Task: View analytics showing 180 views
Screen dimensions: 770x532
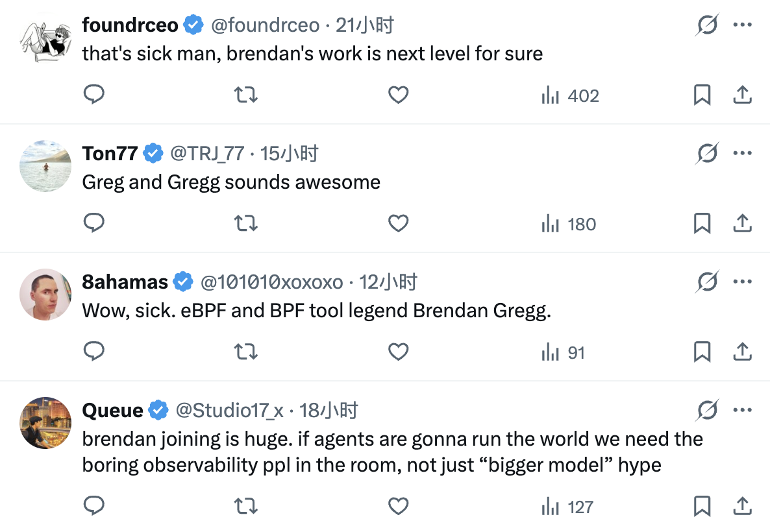Action: point(569,224)
